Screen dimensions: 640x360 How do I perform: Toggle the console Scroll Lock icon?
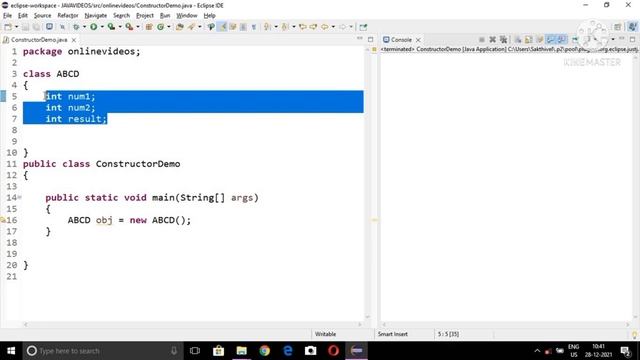pyautogui.click(x=529, y=40)
